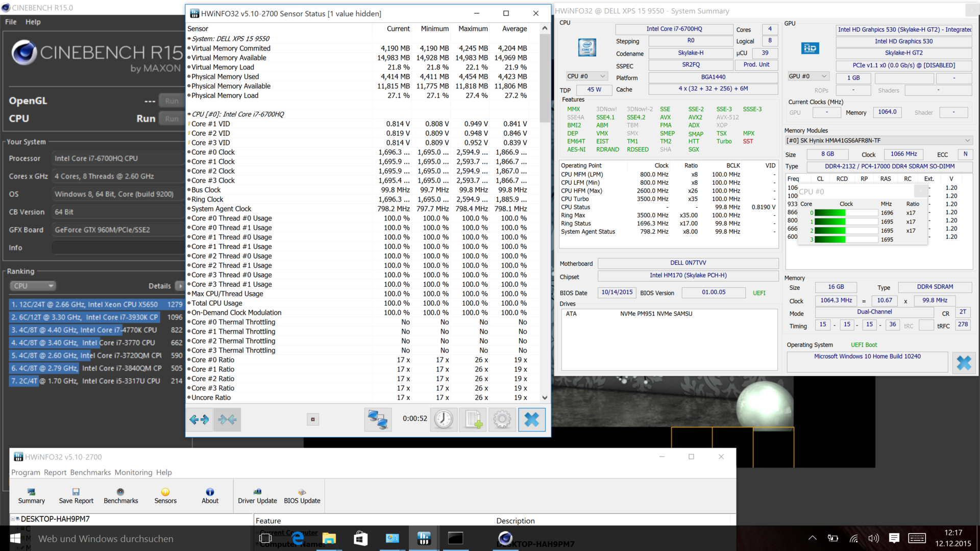
Task: Click the expand-columns arrows icon in Sensor Status
Action: pos(199,419)
